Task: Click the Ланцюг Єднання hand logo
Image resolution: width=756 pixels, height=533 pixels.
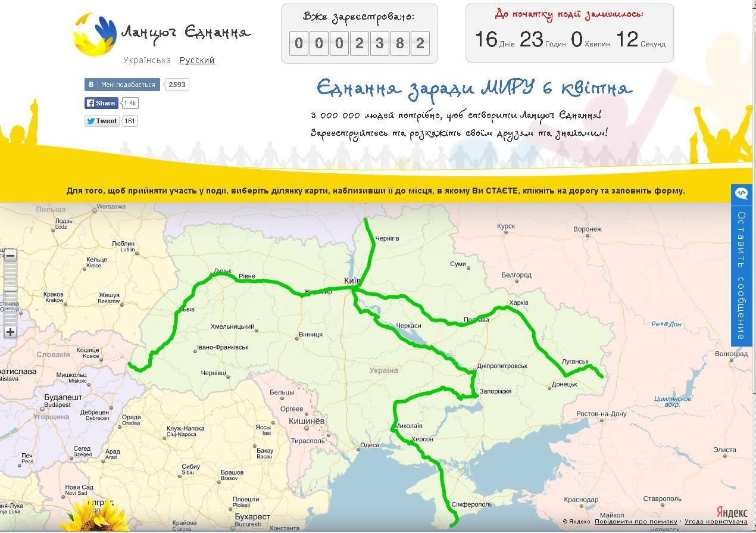Action: (x=95, y=35)
